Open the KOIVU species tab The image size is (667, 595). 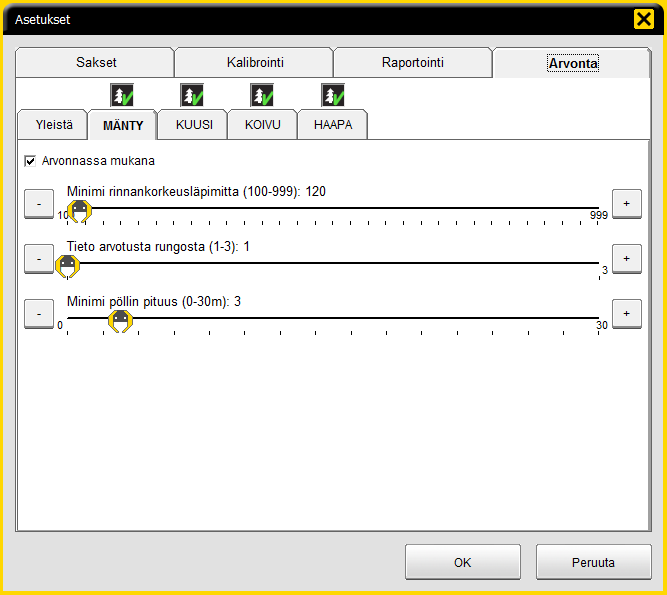tap(262, 125)
